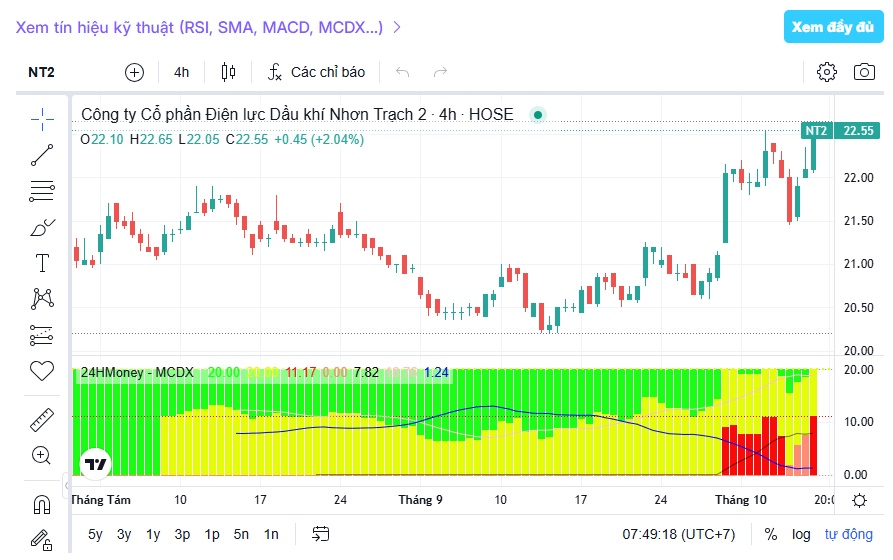Toggle percent scale mode
Screen dimensions: 893x560
click(x=771, y=534)
